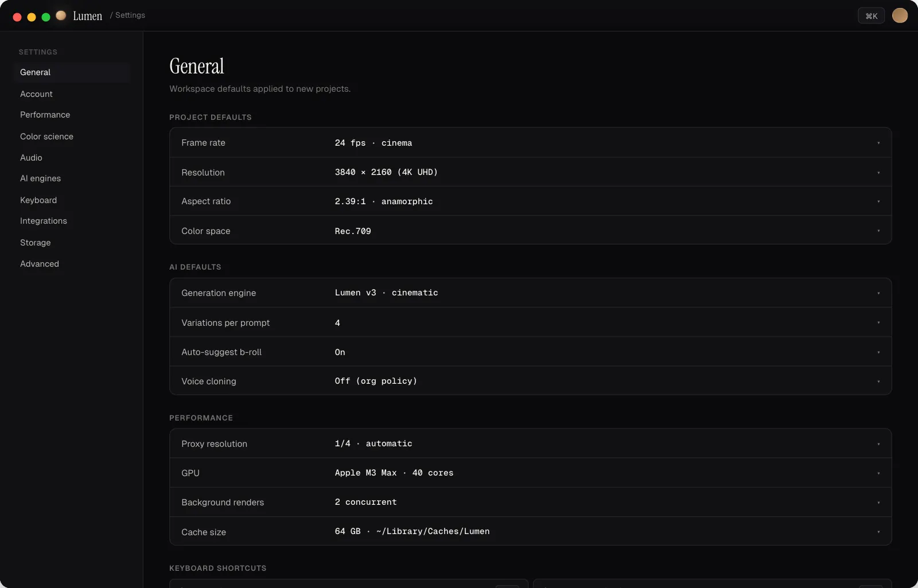Open Account settings

[x=71, y=94]
